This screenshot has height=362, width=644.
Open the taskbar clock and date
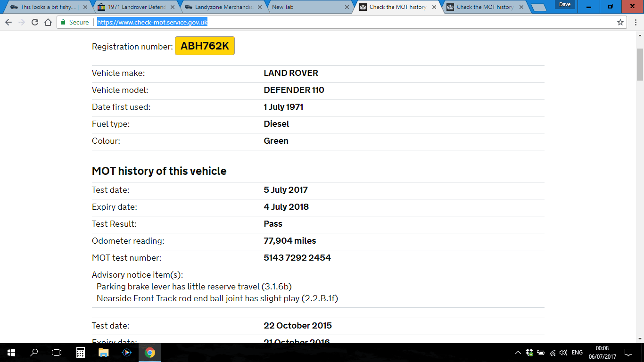point(602,353)
